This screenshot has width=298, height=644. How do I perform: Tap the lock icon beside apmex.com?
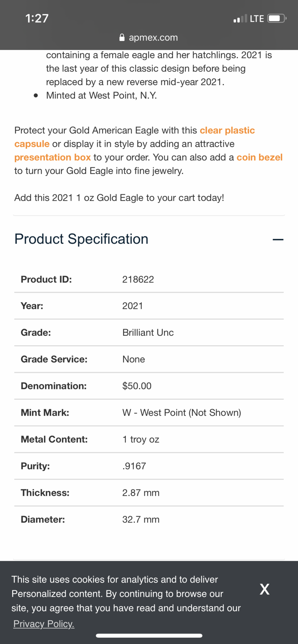(x=122, y=38)
